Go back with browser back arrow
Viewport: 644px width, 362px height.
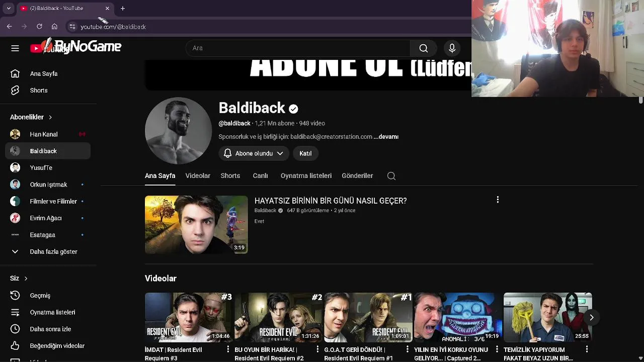click(9, 27)
